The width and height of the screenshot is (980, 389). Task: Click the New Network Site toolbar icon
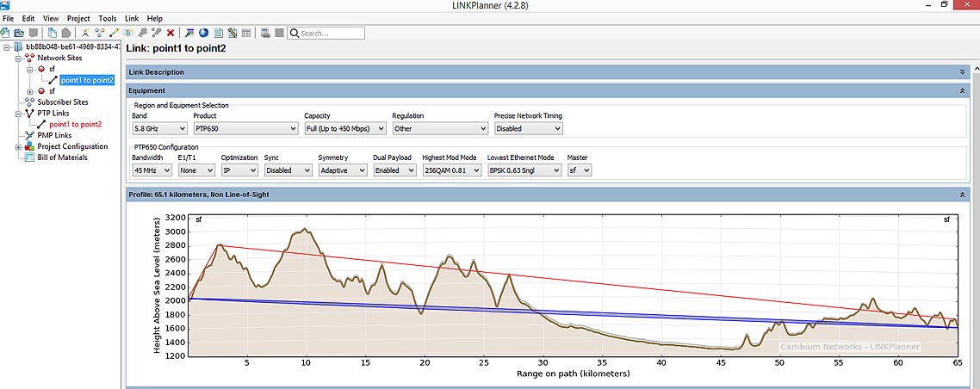point(85,33)
